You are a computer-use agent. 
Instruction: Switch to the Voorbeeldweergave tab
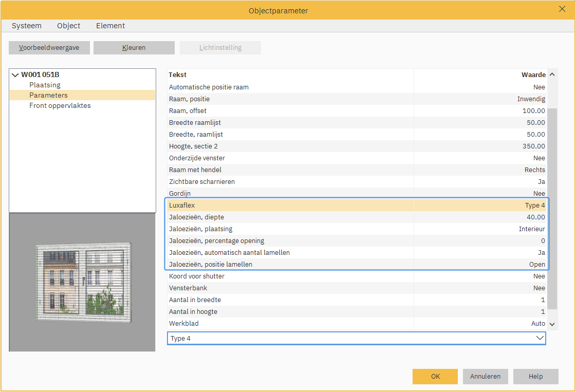point(49,47)
